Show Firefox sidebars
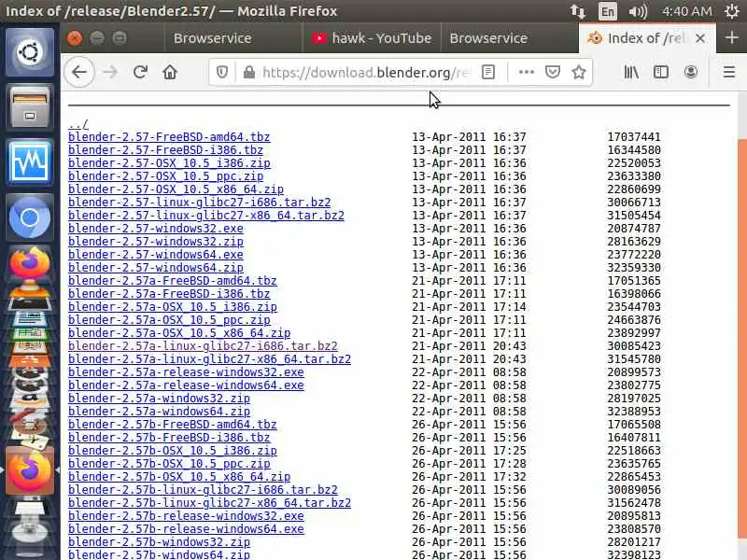 pyautogui.click(x=661, y=73)
